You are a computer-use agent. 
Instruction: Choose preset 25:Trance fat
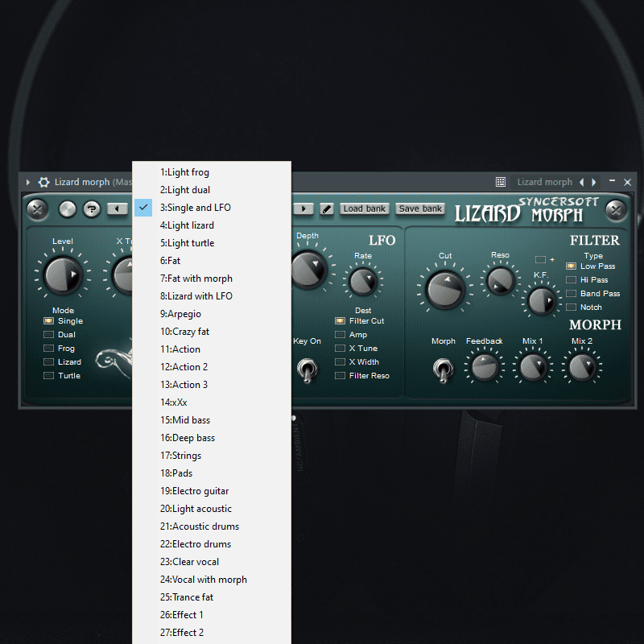212,597
